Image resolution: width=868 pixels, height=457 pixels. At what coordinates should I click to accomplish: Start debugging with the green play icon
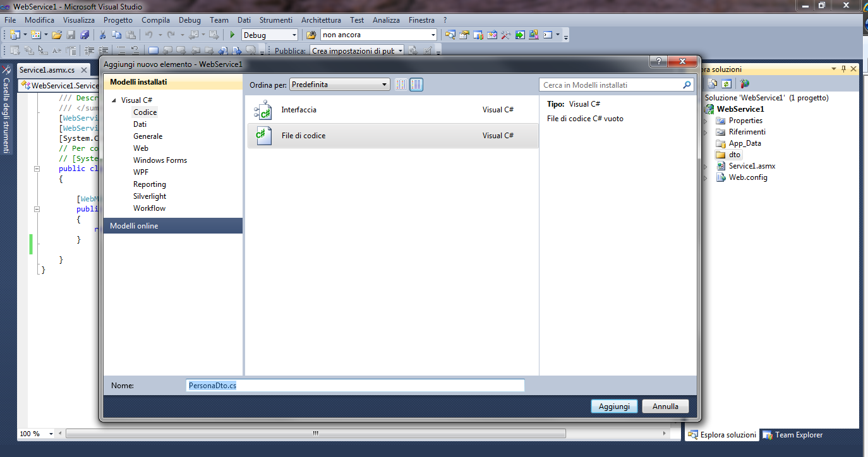pyautogui.click(x=232, y=35)
